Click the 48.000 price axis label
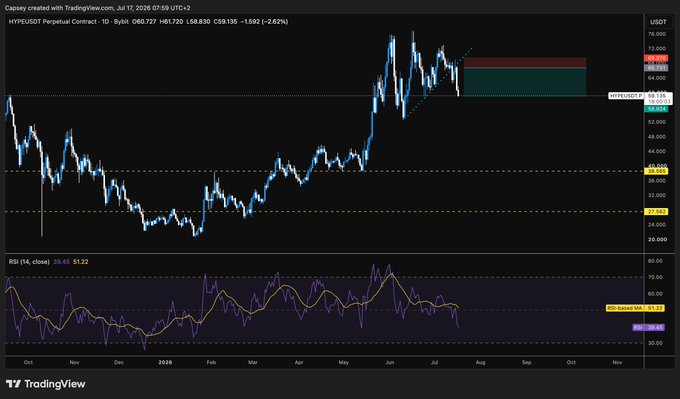Viewport: 680px width, 399px height. (x=657, y=137)
